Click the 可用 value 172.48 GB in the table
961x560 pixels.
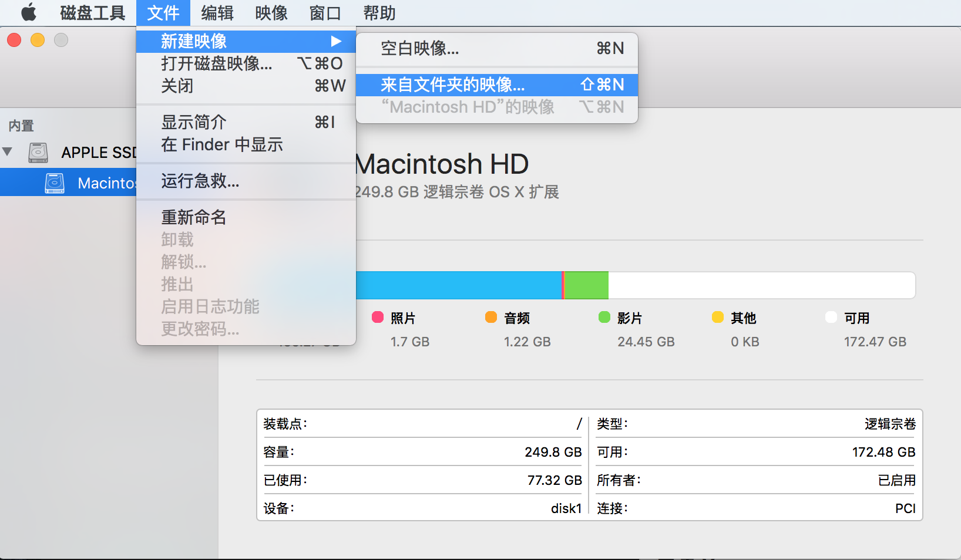click(x=884, y=452)
